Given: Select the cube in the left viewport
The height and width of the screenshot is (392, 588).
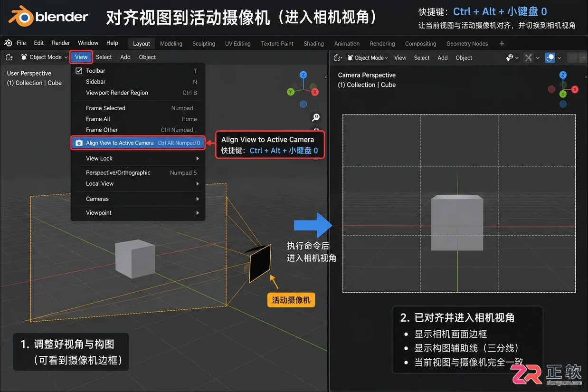Looking at the screenshot, I should pos(135,259).
